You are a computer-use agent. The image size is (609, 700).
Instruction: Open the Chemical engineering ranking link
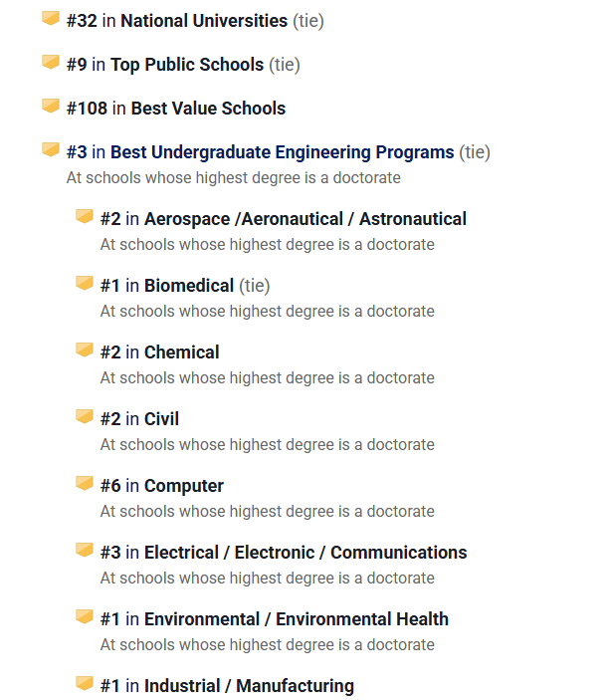point(181,352)
